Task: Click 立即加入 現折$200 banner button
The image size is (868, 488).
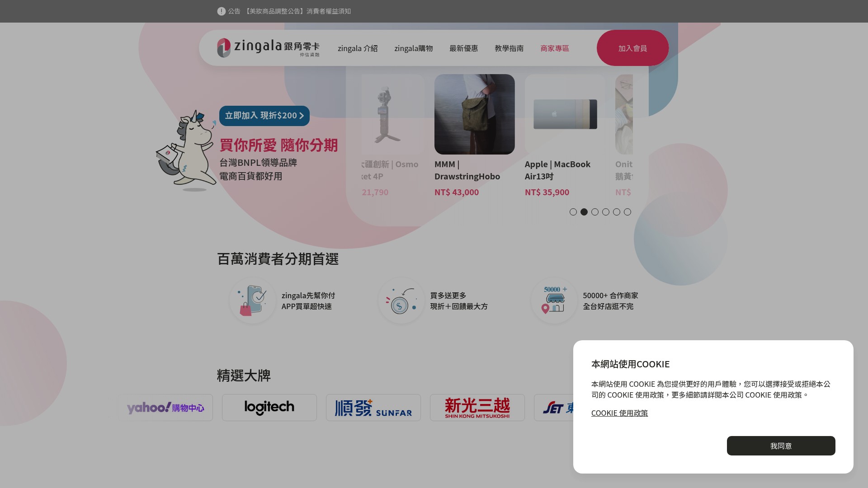Action: point(264,116)
